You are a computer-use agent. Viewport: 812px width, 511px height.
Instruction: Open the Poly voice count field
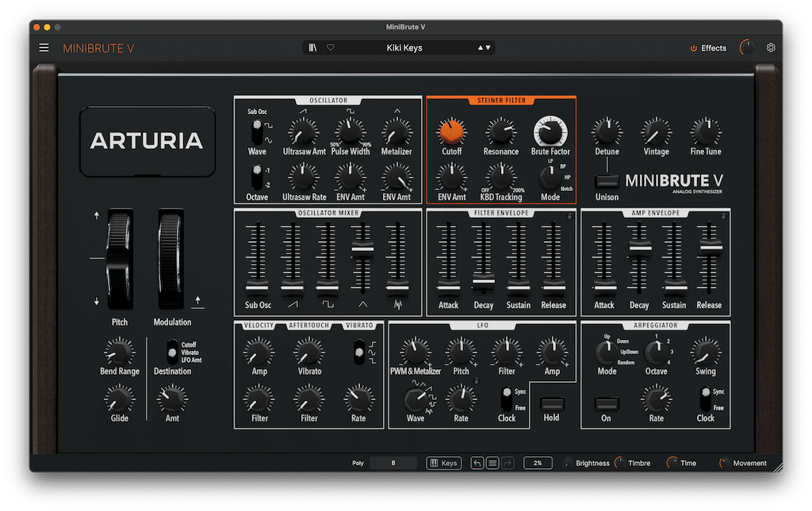393,463
